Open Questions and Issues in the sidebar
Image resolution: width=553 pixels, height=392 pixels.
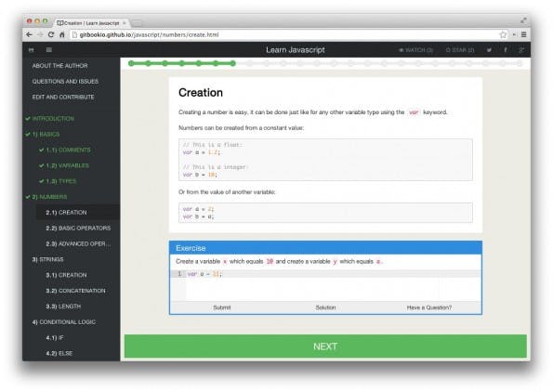coord(65,82)
